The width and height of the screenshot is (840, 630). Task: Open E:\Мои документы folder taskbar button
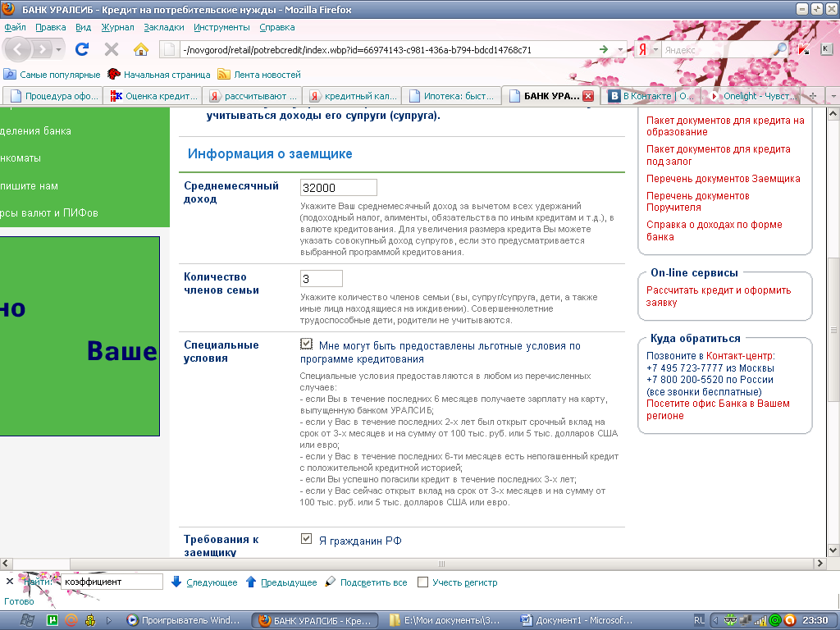click(444, 620)
